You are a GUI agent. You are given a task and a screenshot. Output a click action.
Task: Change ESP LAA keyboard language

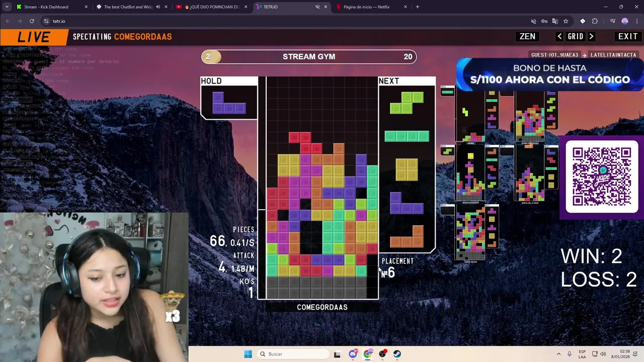(x=582, y=354)
